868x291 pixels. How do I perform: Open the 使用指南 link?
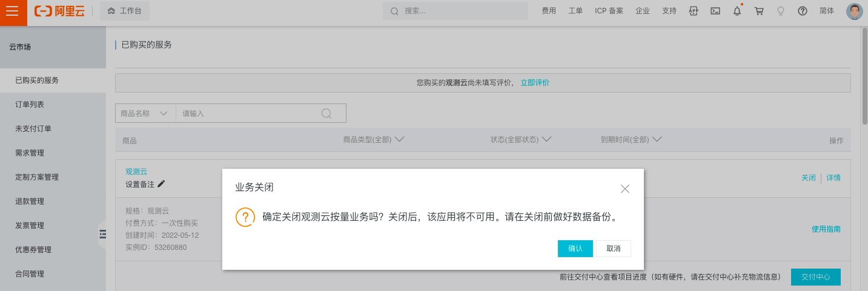[826, 229]
